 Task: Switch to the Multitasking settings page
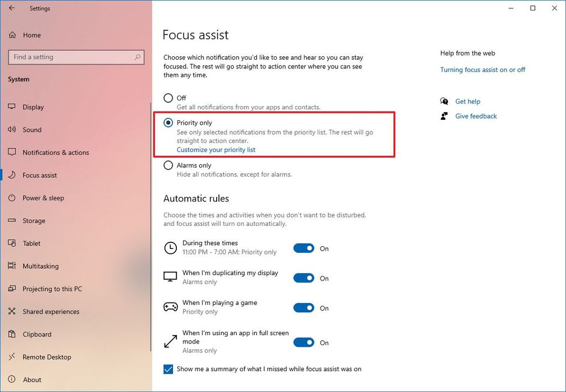click(12, 266)
